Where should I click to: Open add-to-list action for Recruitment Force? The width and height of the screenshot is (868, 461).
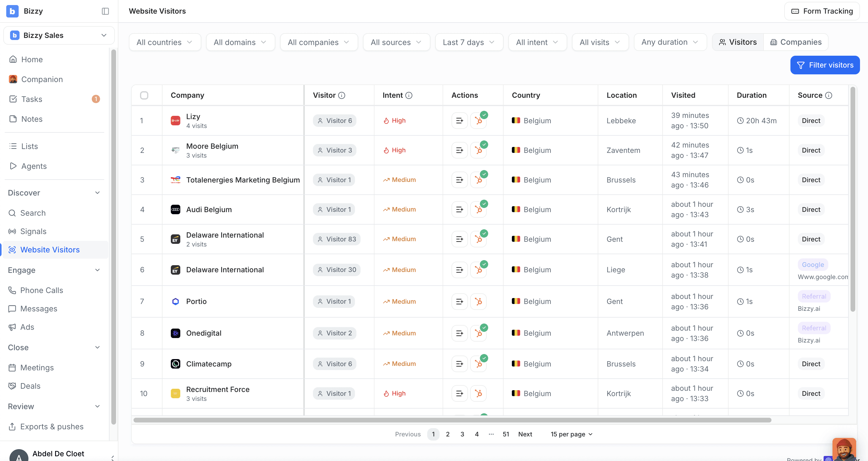tap(459, 393)
